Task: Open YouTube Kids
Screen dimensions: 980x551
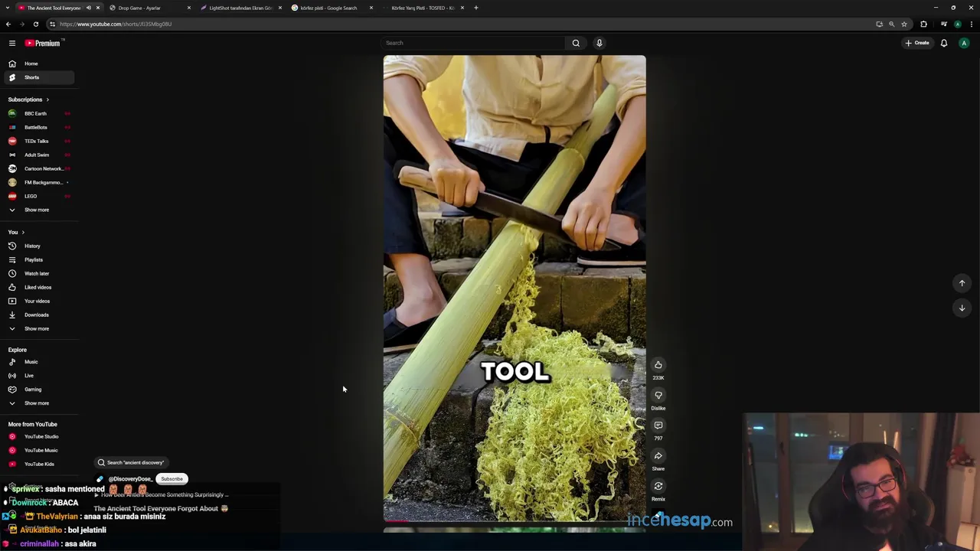Action: pyautogui.click(x=38, y=464)
